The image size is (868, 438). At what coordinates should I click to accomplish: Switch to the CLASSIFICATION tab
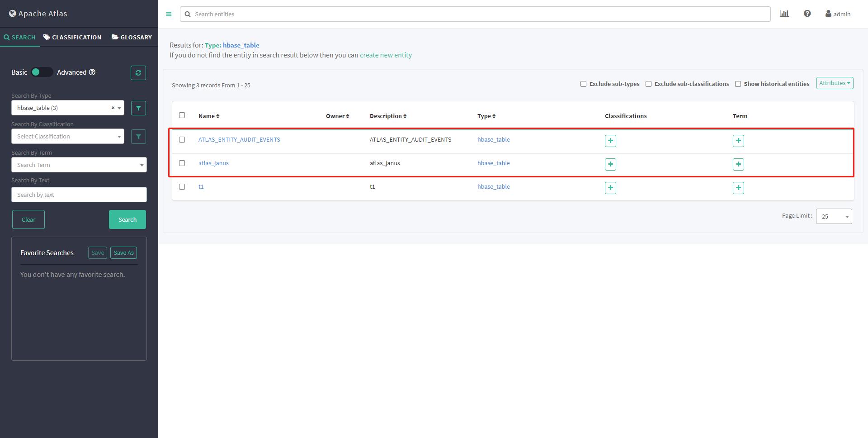[72, 37]
